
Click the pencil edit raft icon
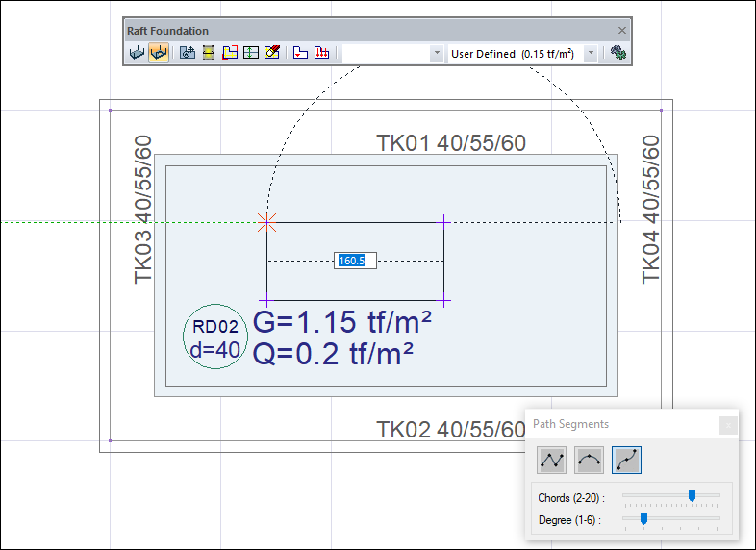click(x=271, y=53)
